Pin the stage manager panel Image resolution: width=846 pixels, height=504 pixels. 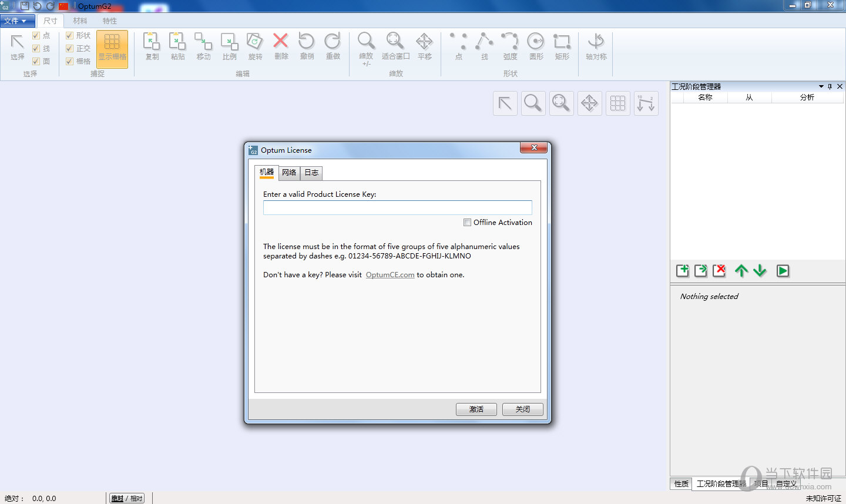pos(830,86)
